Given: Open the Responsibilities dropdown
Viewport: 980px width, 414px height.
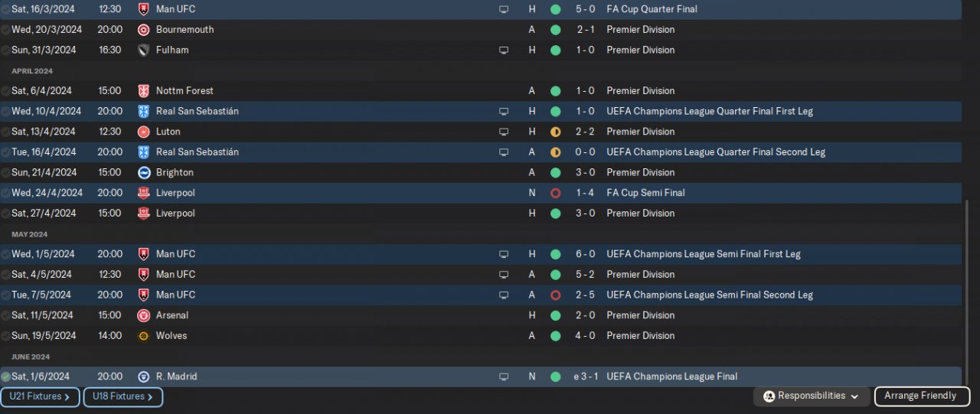Looking at the screenshot, I should pos(811,396).
